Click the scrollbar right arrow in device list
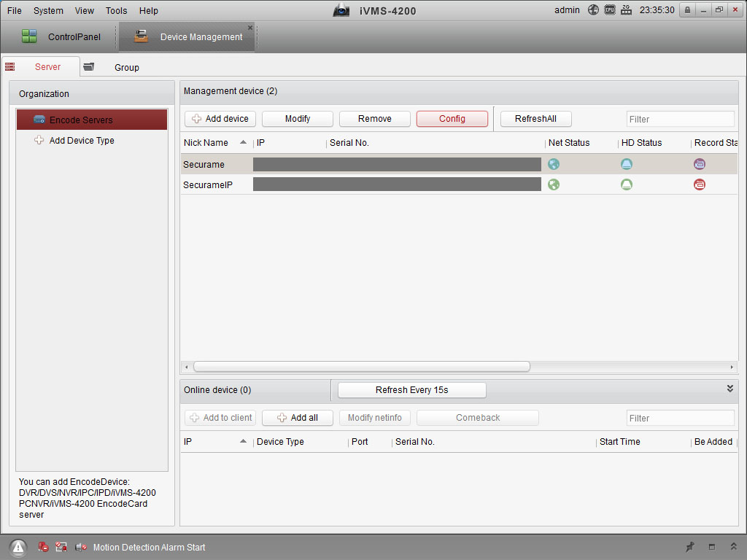The width and height of the screenshot is (747, 560). tap(732, 367)
